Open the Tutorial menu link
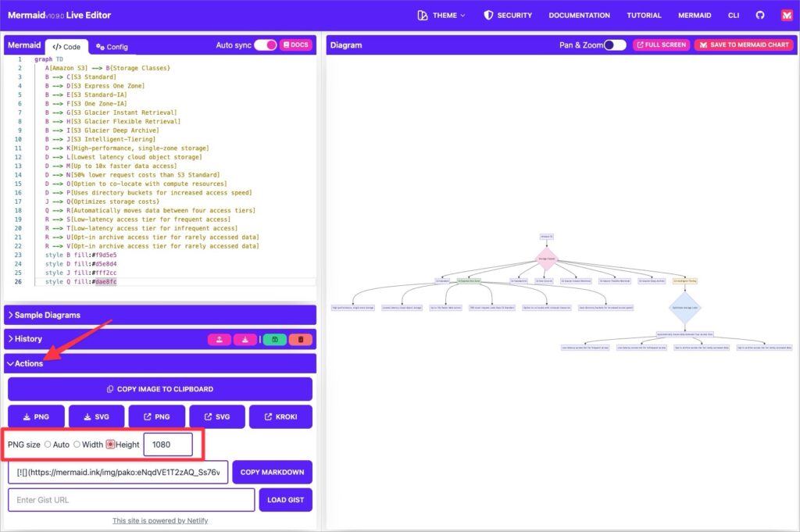 [644, 16]
